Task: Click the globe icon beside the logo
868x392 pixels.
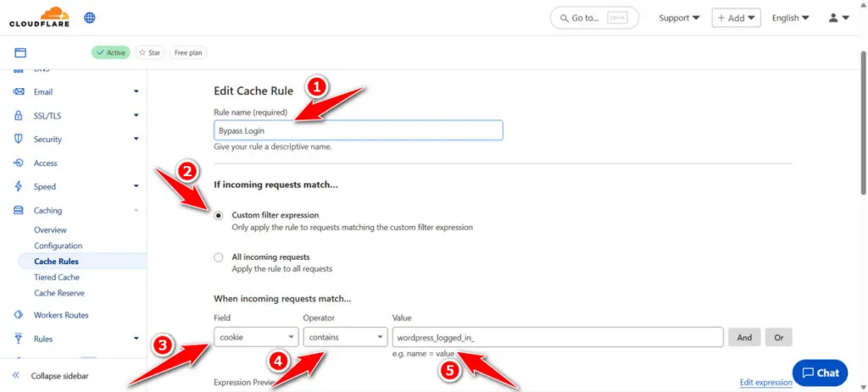Action: coord(90,17)
